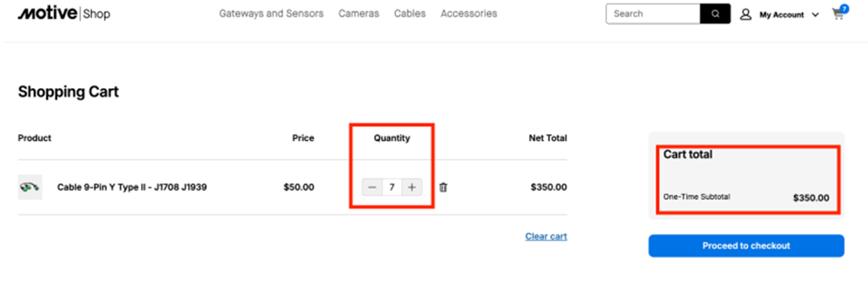
Task: Click the user profile icon
Action: tap(746, 14)
